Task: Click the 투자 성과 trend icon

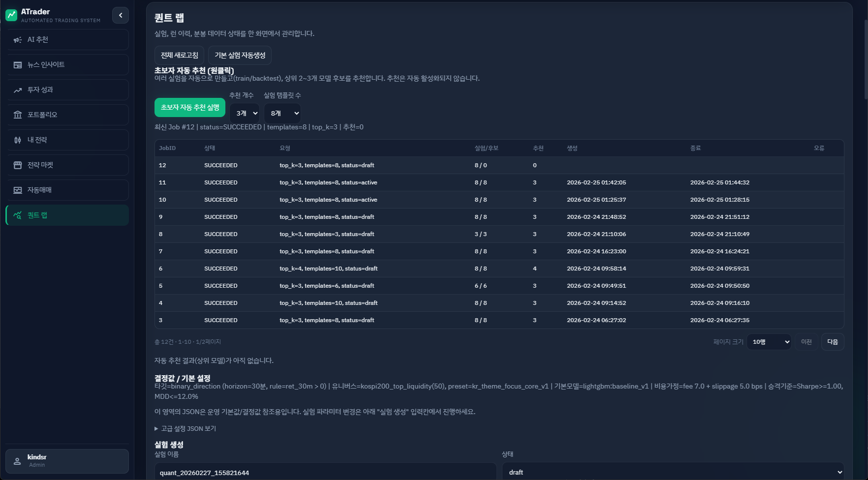Action: tap(18, 90)
